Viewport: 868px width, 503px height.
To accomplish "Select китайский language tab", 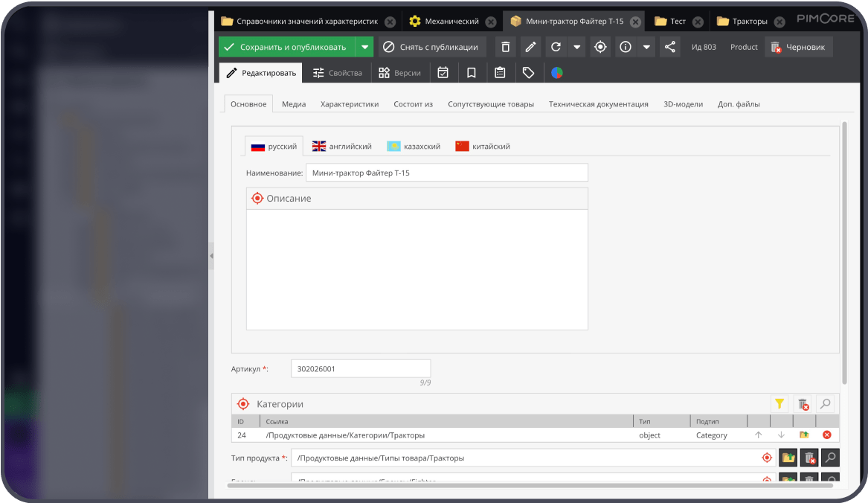I will click(483, 147).
